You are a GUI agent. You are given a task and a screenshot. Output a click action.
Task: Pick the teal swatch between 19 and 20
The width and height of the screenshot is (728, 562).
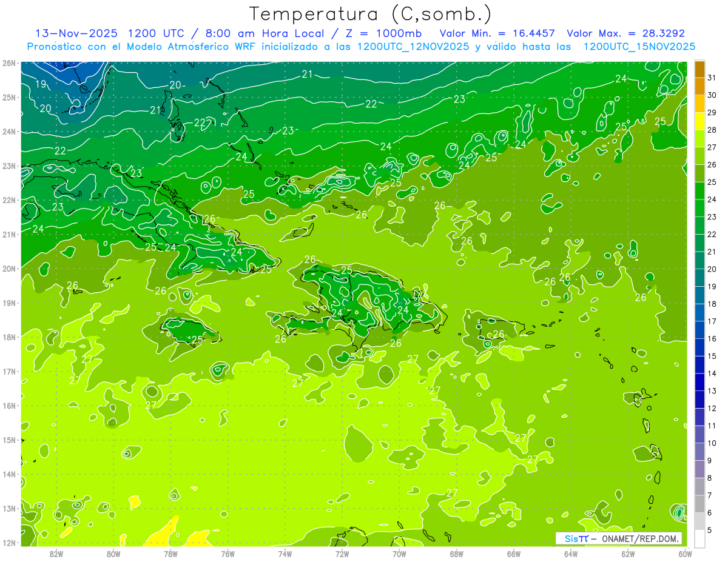[699, 278]
